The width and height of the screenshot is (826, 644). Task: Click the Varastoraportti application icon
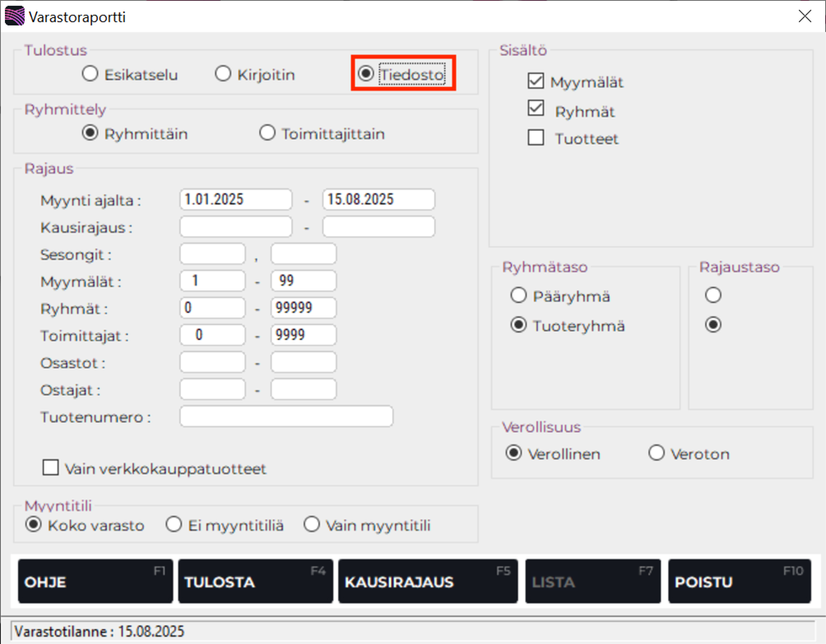(x=14, y=15)
